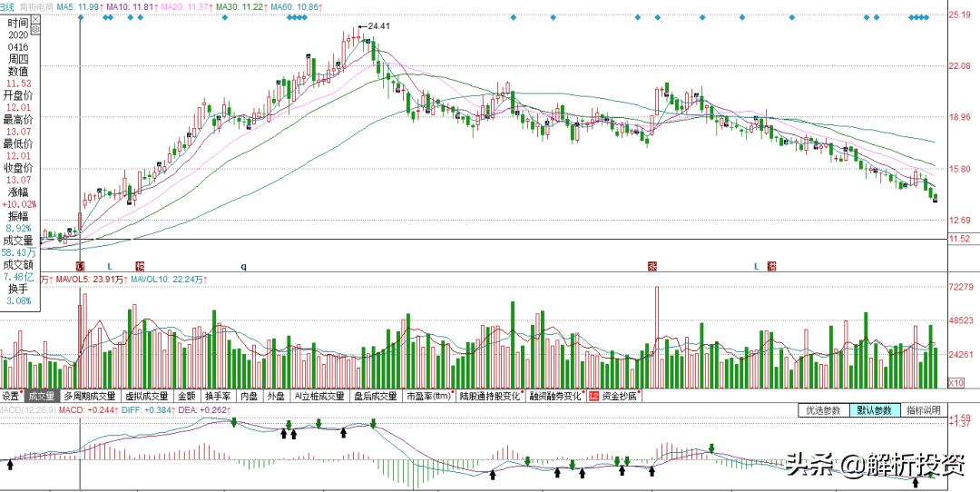The width and height of the screenshot is (980, 492).
Task: Click the blue L marker near the chart's left
Action: (x=110, y=266)
